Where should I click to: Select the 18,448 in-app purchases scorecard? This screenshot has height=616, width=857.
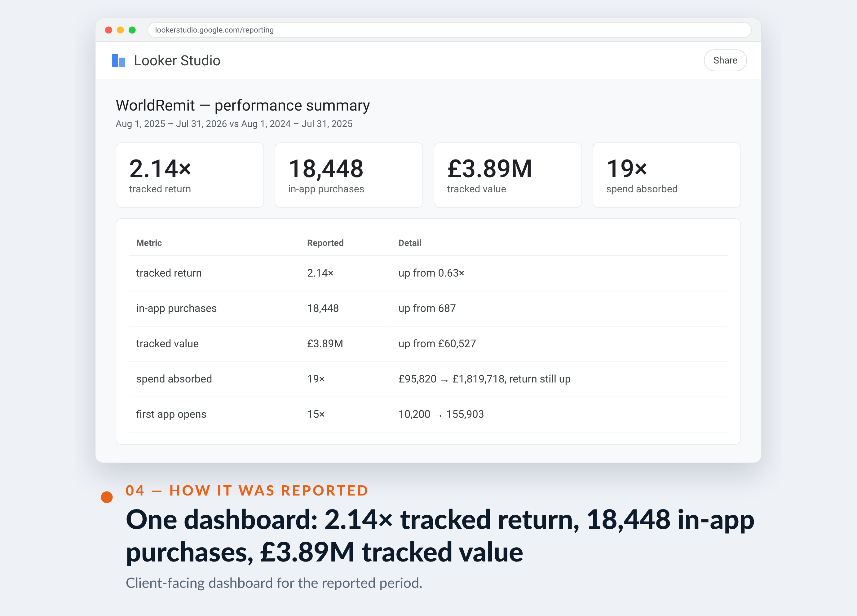coord(348,175)
